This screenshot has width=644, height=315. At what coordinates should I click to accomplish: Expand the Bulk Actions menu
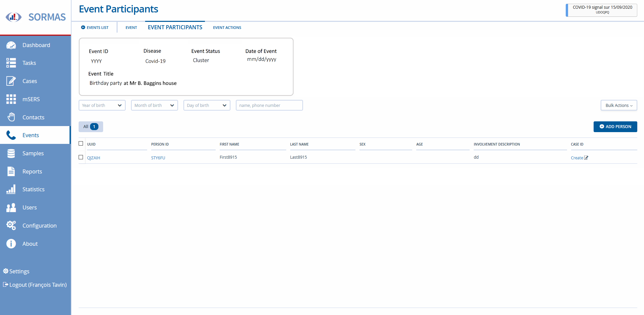point(619,105)
